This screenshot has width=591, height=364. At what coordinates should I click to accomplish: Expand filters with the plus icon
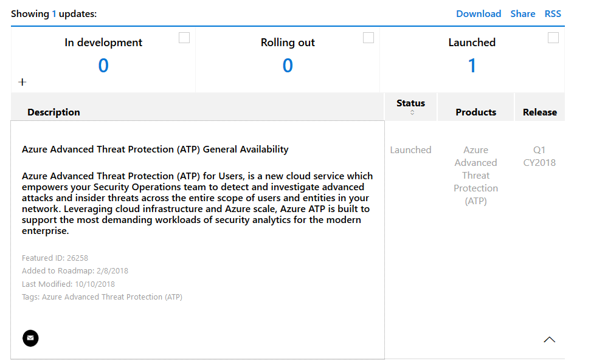click(22, 82)
